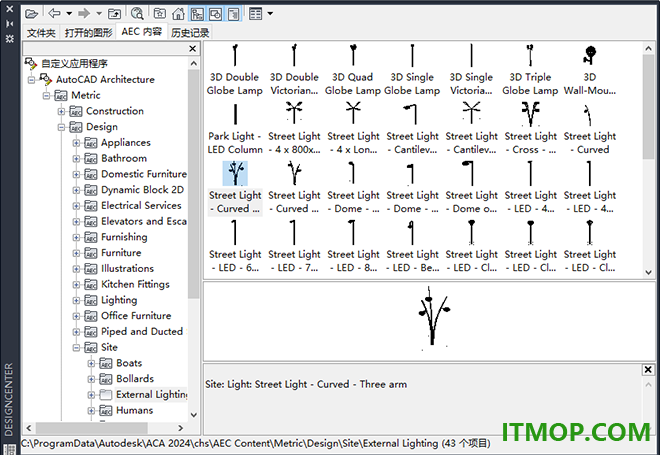Switch to the 文件夹 tab
The image size is (660, 455).
41,33
